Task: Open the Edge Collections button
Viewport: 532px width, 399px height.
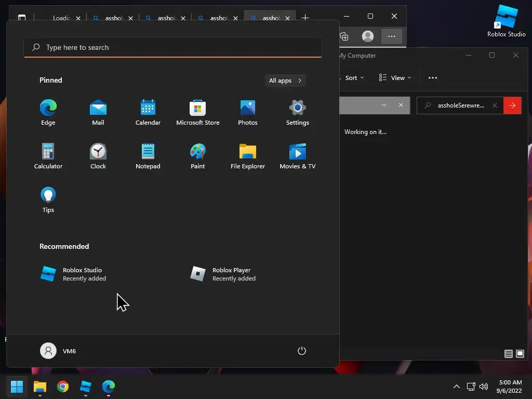Action: [344, 36]
